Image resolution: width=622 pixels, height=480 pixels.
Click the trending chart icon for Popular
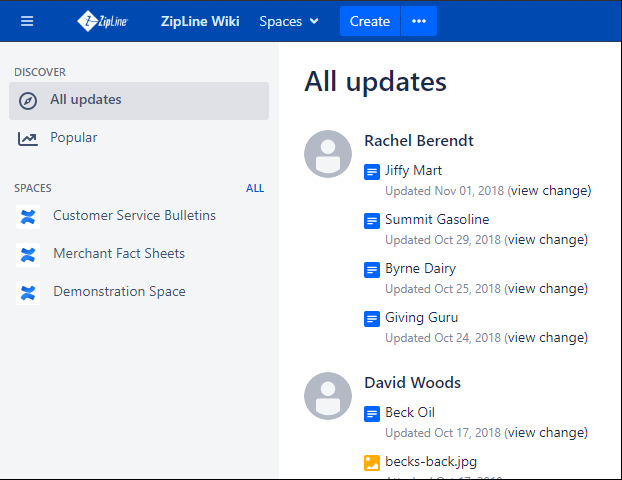coord(28,139)
